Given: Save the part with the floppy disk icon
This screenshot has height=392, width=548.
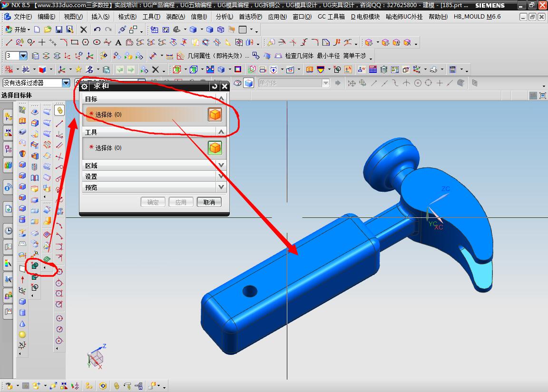Looking at the screenshot, I should (59, 29).
